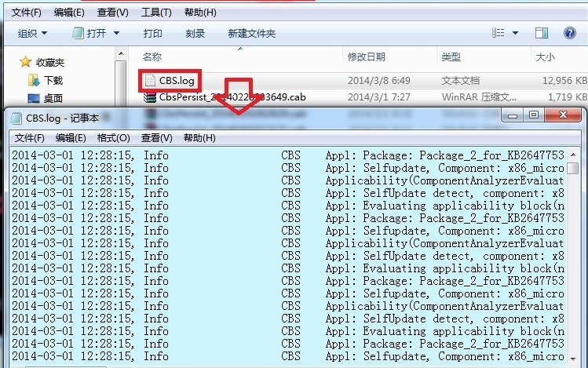Screen dimensions: 588x368
Task: Maximize the CBS.log Notepad window
Action: pyautogui.click(x=534, y=115)
